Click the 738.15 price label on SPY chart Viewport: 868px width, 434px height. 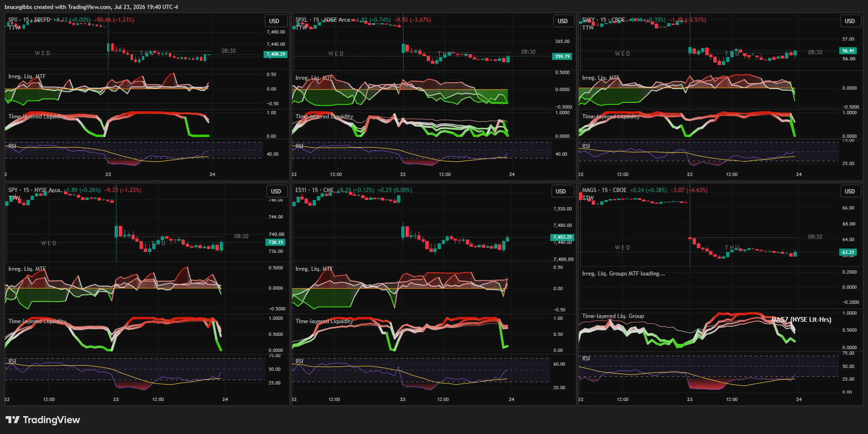click(x=275, y=242)
